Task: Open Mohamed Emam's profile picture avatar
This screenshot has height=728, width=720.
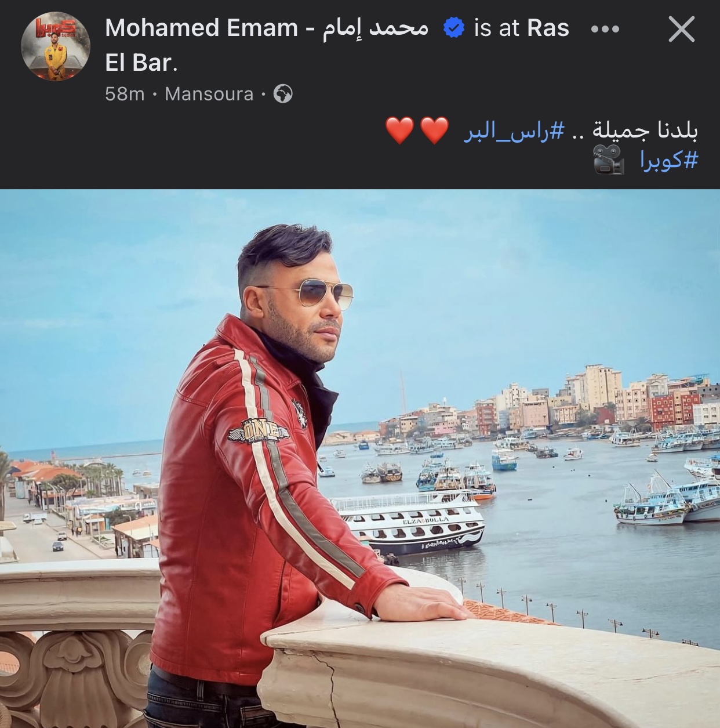Action: click(x=55, y=46)
